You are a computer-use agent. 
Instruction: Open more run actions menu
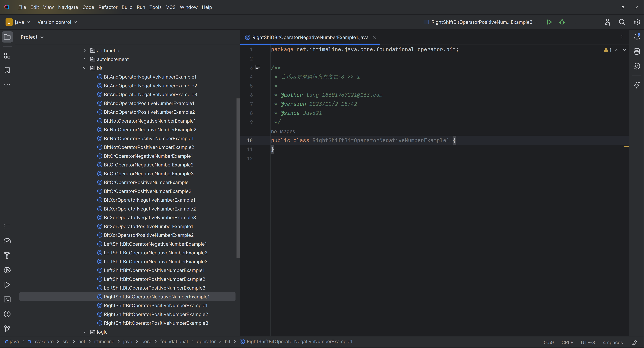575,22
